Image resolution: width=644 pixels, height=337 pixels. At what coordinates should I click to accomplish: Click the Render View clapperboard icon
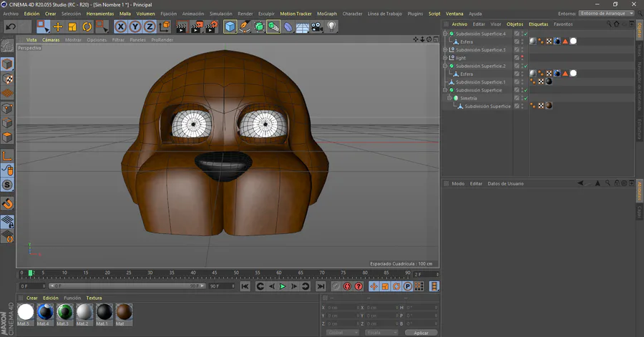tap(180, 26)
